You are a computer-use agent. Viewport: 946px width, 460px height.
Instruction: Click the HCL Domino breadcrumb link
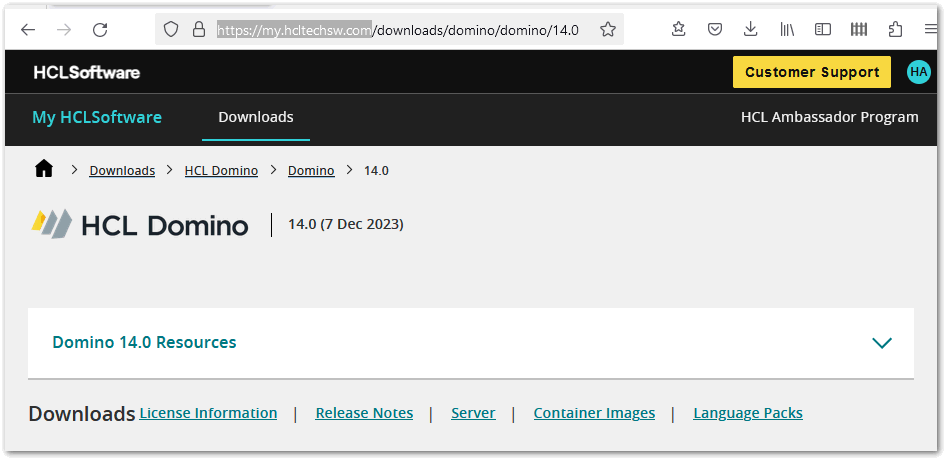(221, 171)
